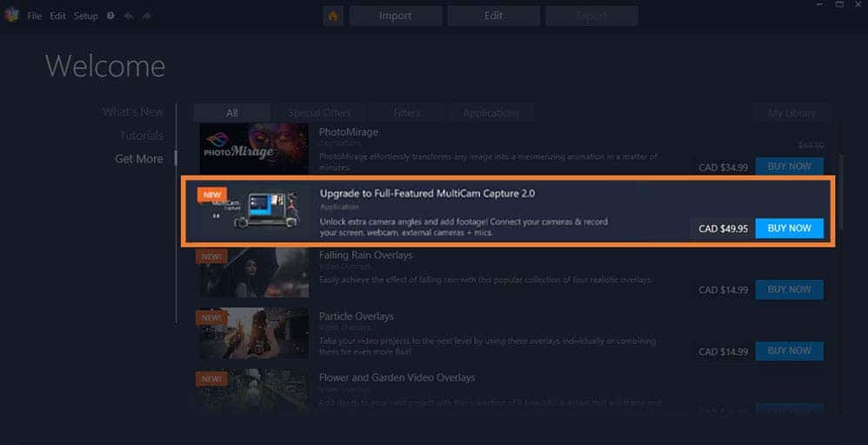The image size is (868, 445).
Task: Buy Falling Rain Overlays now
Action: (x=790, y=289)
